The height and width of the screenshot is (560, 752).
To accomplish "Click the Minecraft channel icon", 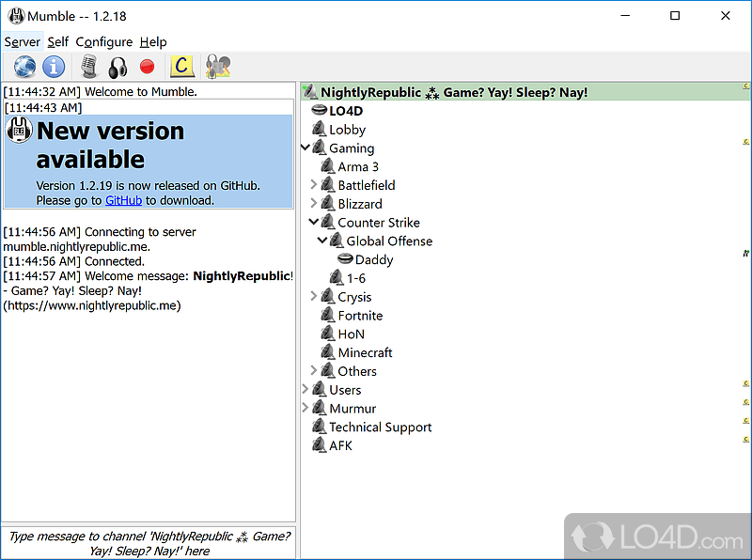I will pyautogui.click(x=328, y=352).
